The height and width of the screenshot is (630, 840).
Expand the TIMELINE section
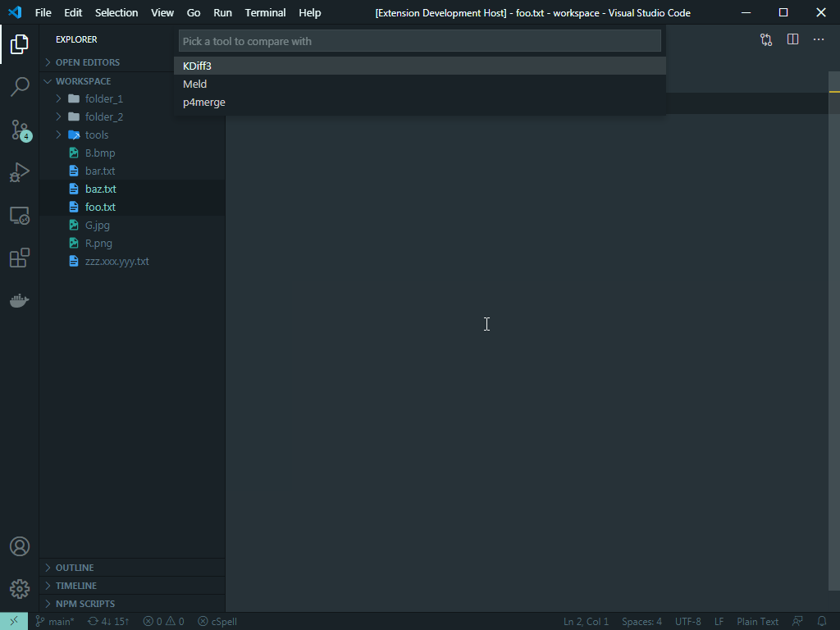tap(75, 586)
